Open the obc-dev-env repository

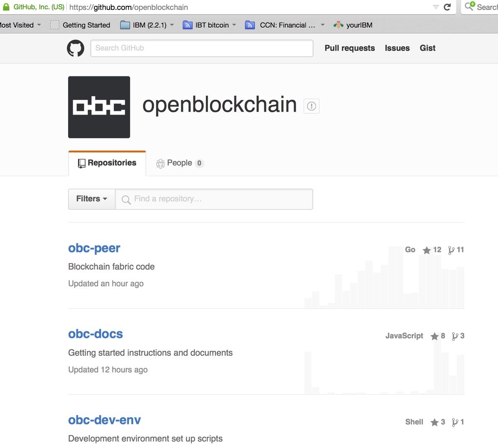click(x=105, y=420)
